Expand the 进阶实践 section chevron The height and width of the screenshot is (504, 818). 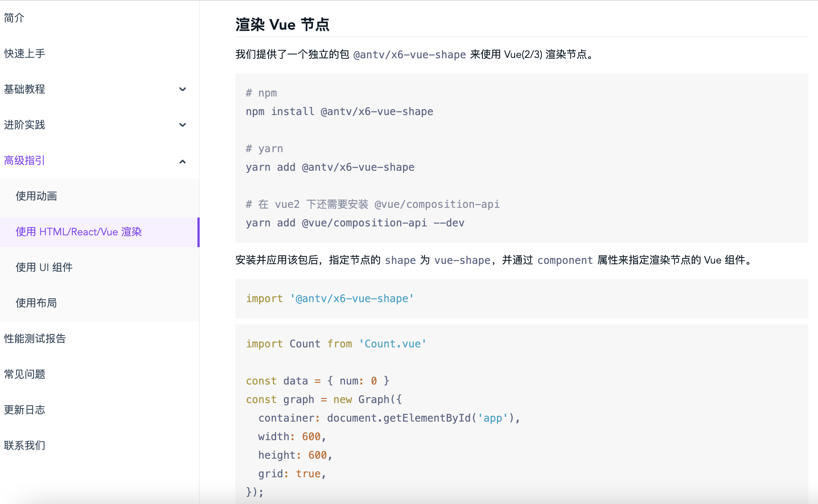[x=182, y=125]
